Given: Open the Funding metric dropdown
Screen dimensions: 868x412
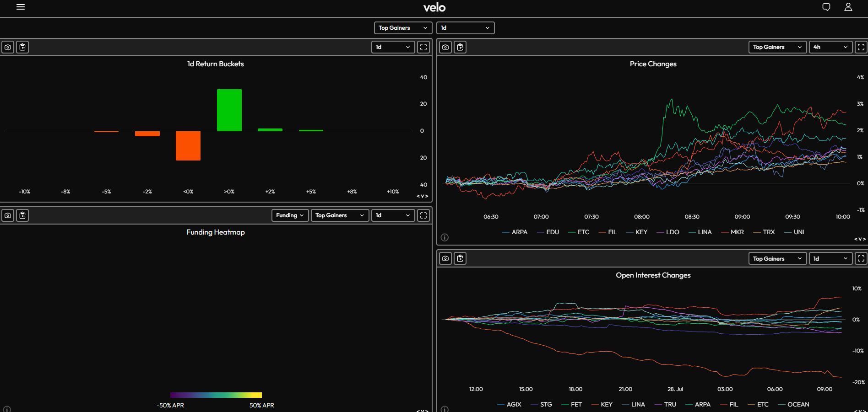Looking at the screenshot, I should coord(290,215).
